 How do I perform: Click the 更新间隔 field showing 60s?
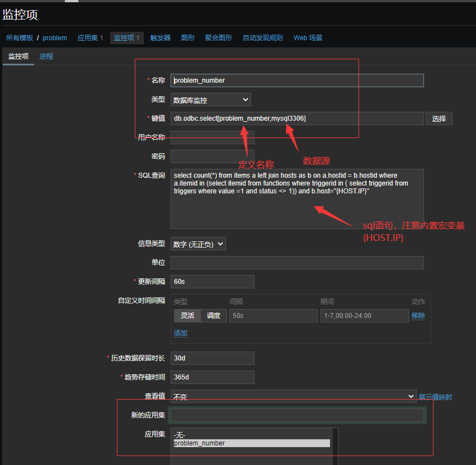[213, 282]
